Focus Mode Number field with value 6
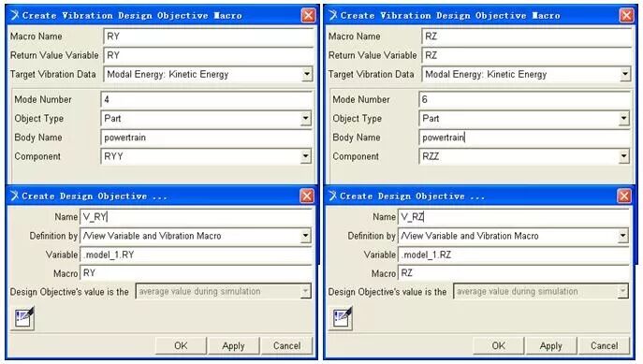 click(x=524, y=99)
